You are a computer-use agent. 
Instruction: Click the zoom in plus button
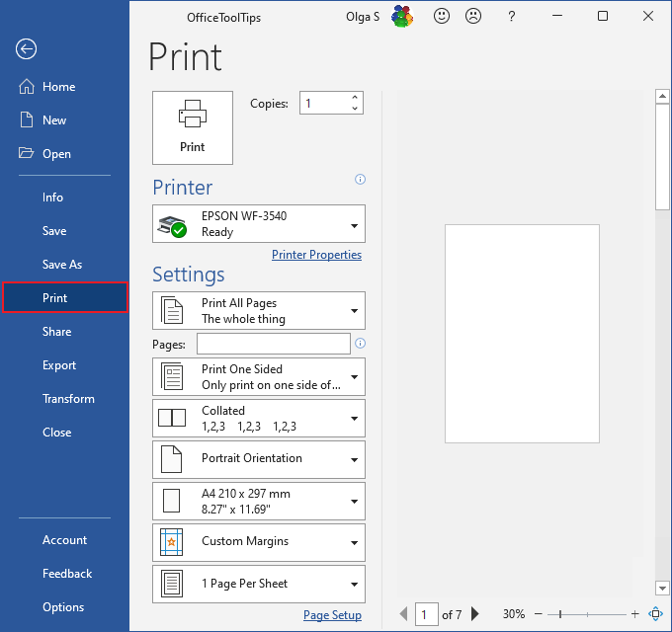tap(635, 614)
